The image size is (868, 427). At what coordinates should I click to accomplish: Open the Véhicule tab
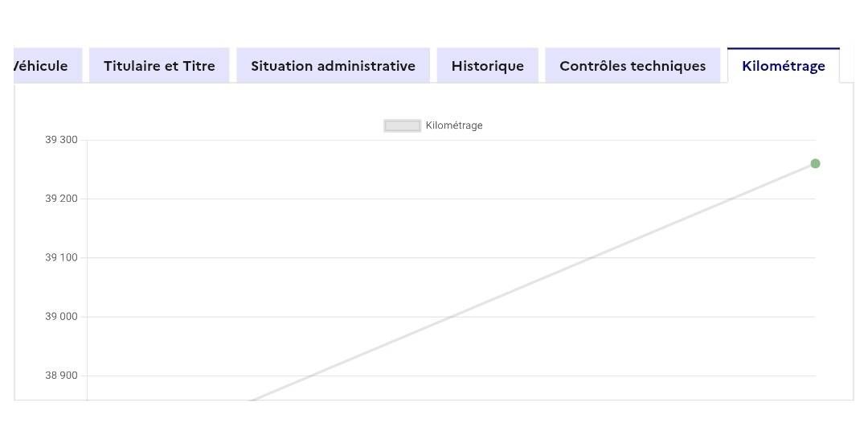tap(44, 66)
